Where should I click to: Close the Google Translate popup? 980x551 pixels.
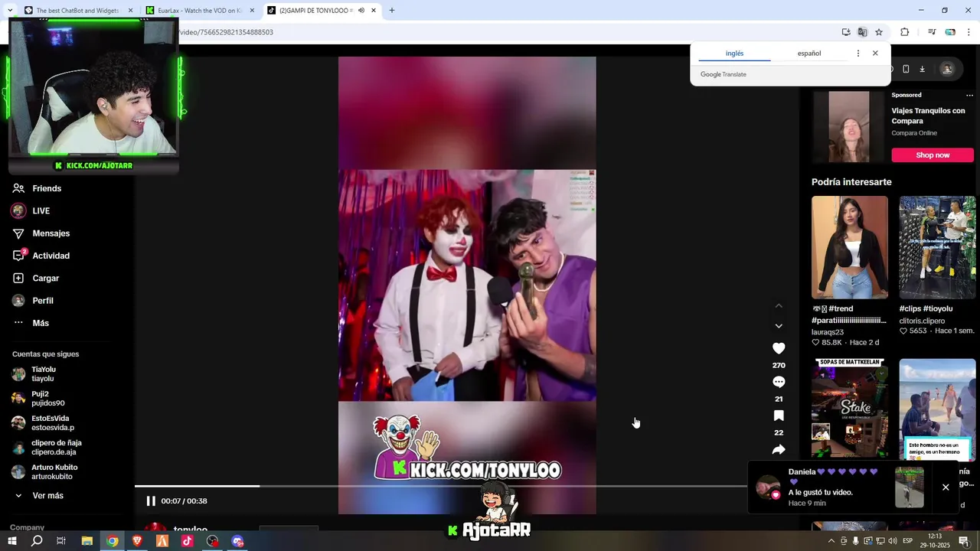(875, 54)
